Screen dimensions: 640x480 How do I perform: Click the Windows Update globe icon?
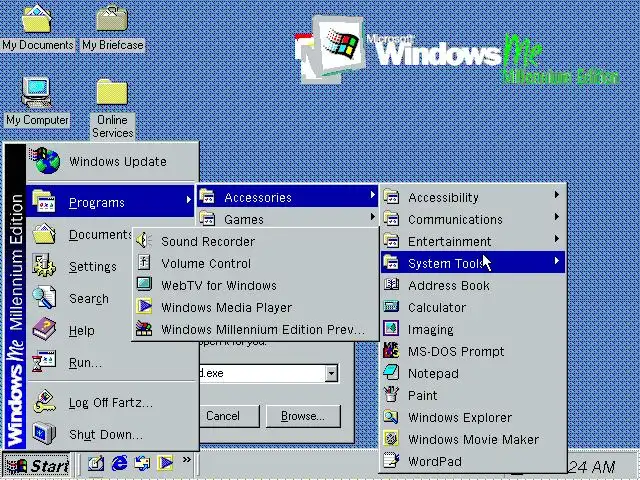[x=45, y=161]
